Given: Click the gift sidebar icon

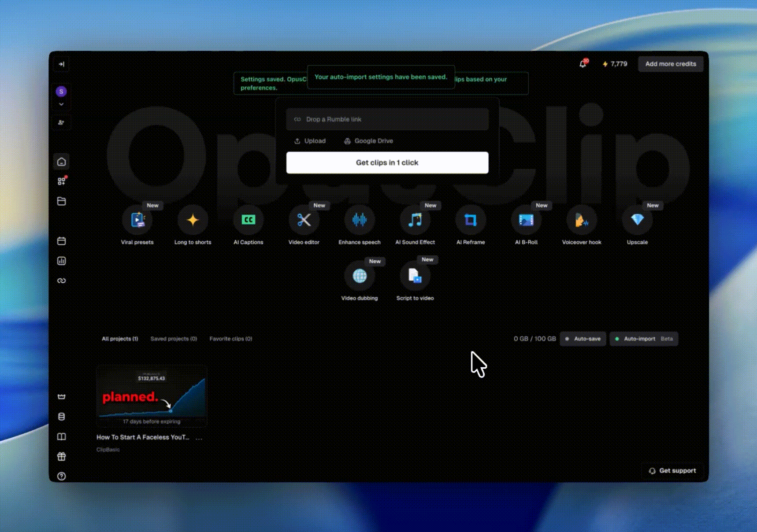Looking at the screenshot, I should click(x=61, y=456).
